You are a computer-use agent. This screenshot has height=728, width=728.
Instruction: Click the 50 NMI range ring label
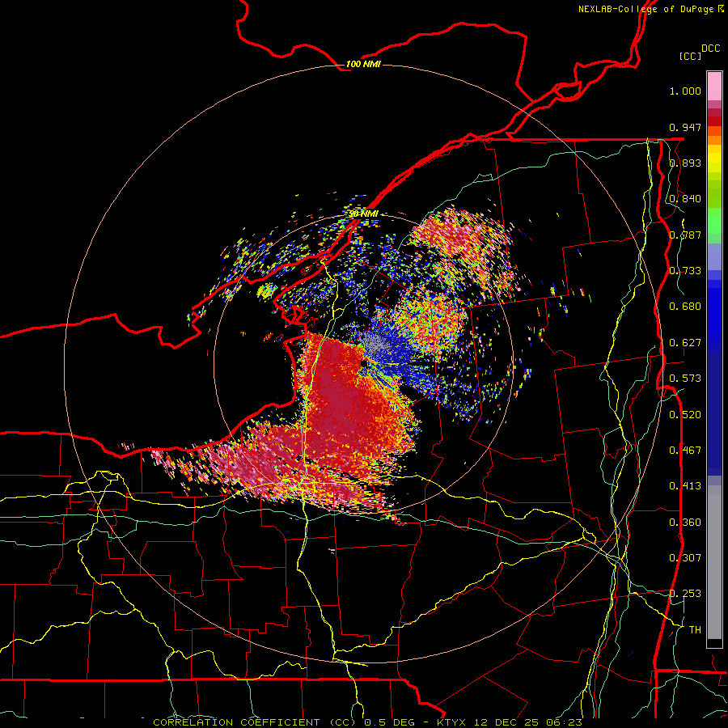363,214
